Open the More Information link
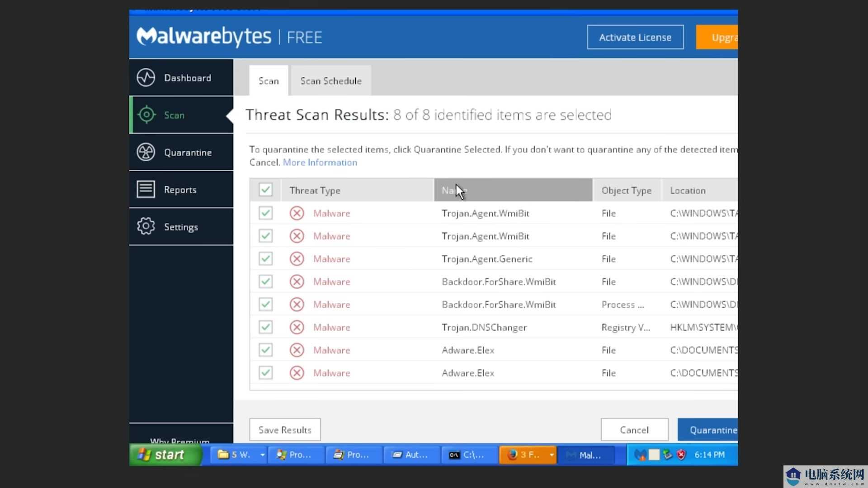 click(320, 162)
